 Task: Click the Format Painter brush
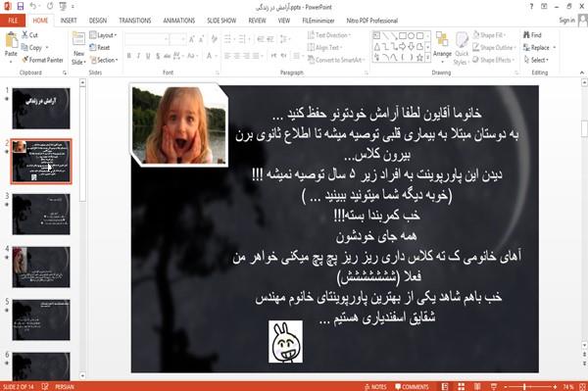(x=42, y=60)
